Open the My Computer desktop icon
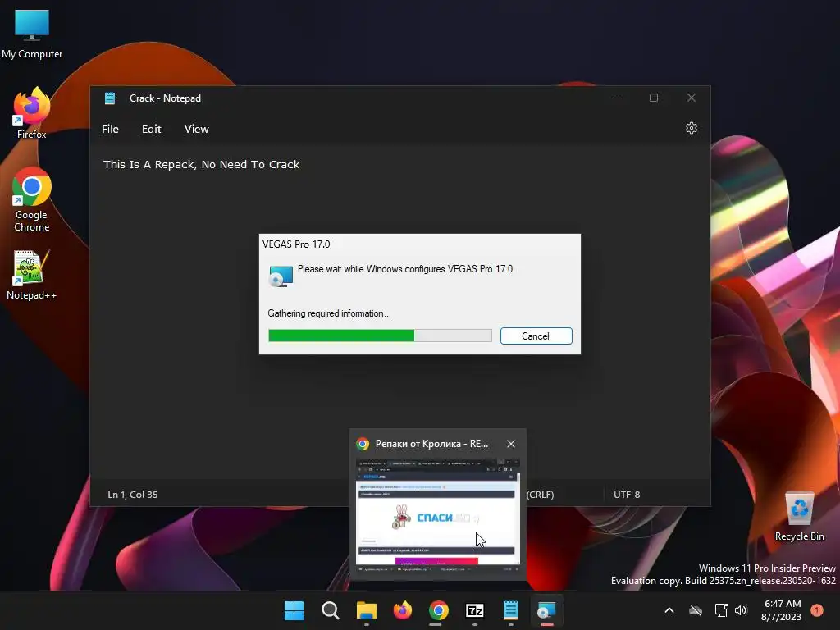The image size is (840, 630). point(32,34)
